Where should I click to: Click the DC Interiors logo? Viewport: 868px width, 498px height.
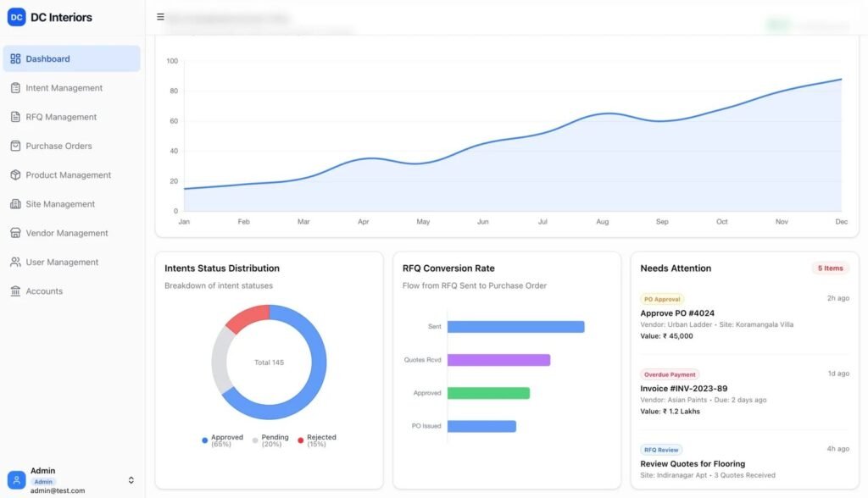(17, 17)
